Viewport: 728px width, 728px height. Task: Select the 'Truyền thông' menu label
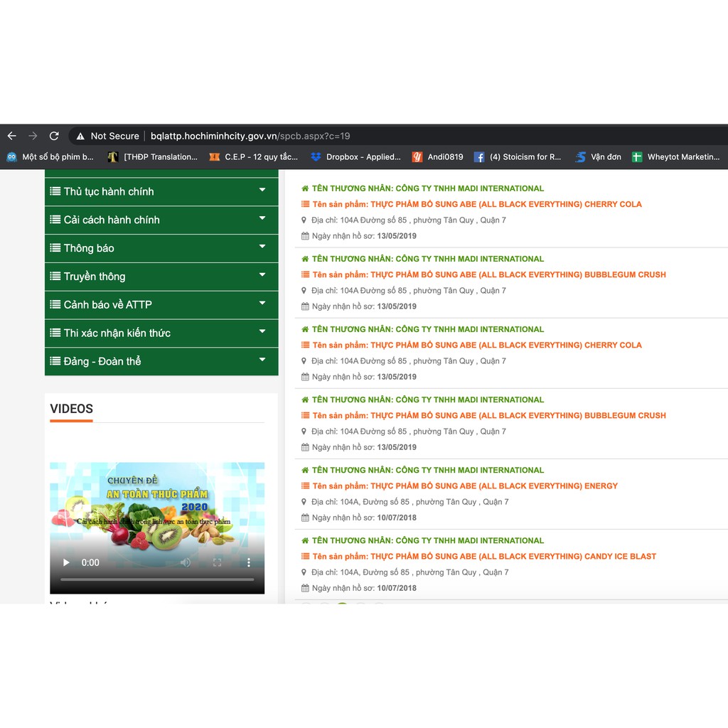tap(95, 277)
